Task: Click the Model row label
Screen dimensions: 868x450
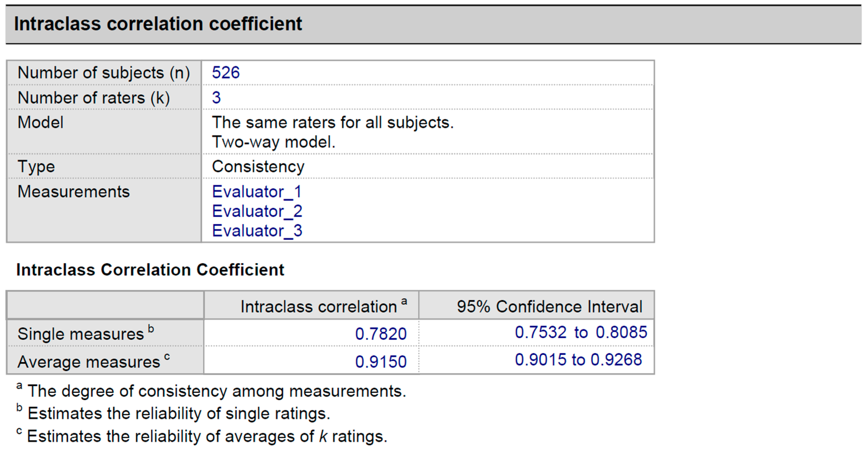Action: (x=40, y=122)
